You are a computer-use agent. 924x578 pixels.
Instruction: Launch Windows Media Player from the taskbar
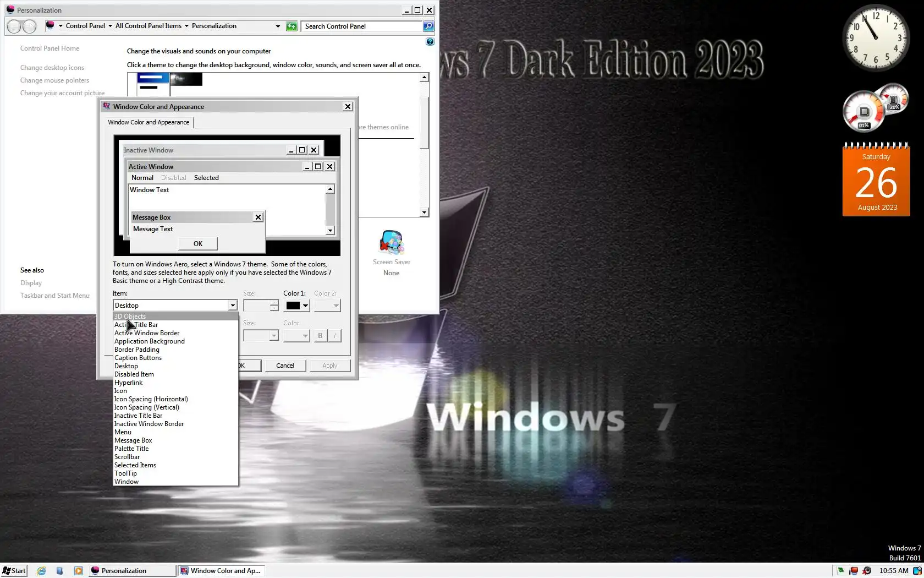pyautogui.click(x=79, y=571)
